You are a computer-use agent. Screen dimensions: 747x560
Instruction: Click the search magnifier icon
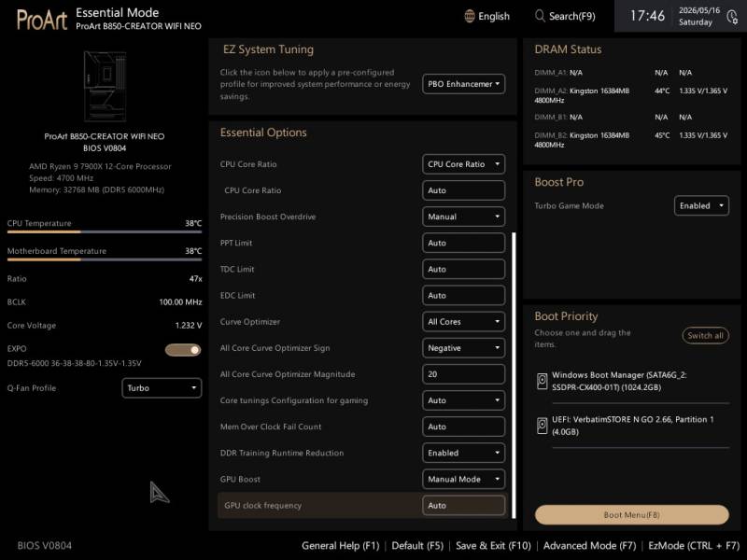(x=540, y=16)
